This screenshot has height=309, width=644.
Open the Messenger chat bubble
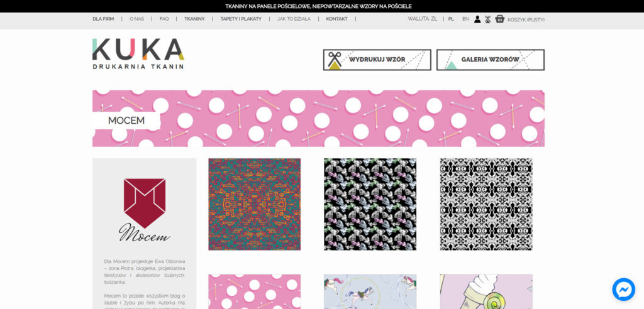click(623, 289)
